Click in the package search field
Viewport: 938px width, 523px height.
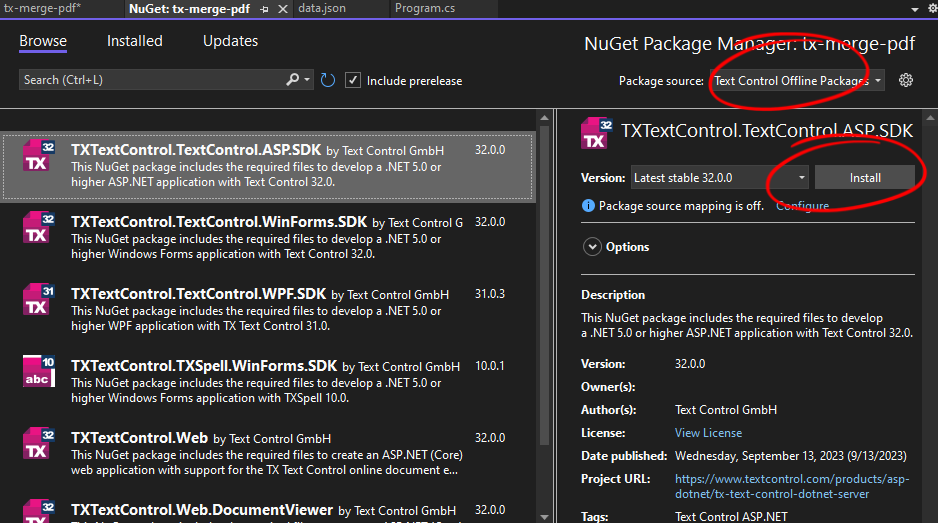click(x=150, y=80)
